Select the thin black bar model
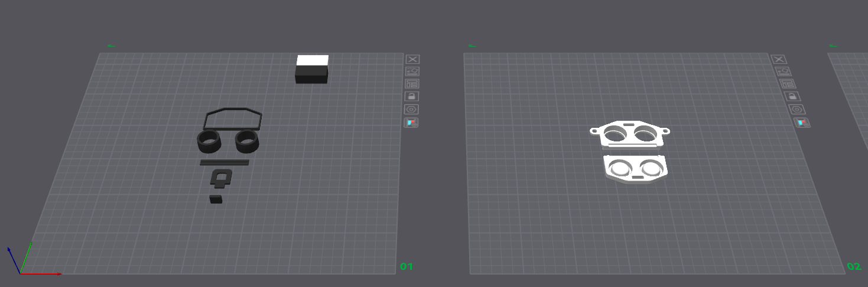The height and width of the screenshot is (287, 868). pos(225,162)
